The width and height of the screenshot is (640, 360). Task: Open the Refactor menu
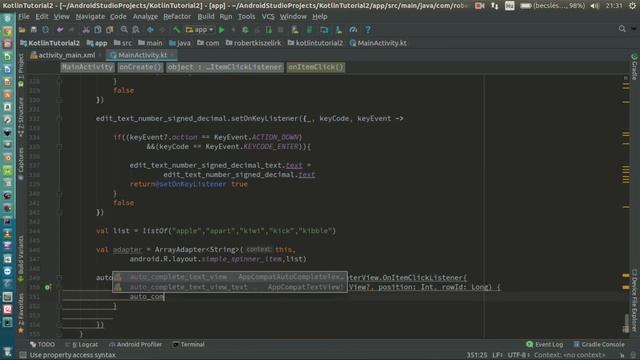[x=177, y=17]
